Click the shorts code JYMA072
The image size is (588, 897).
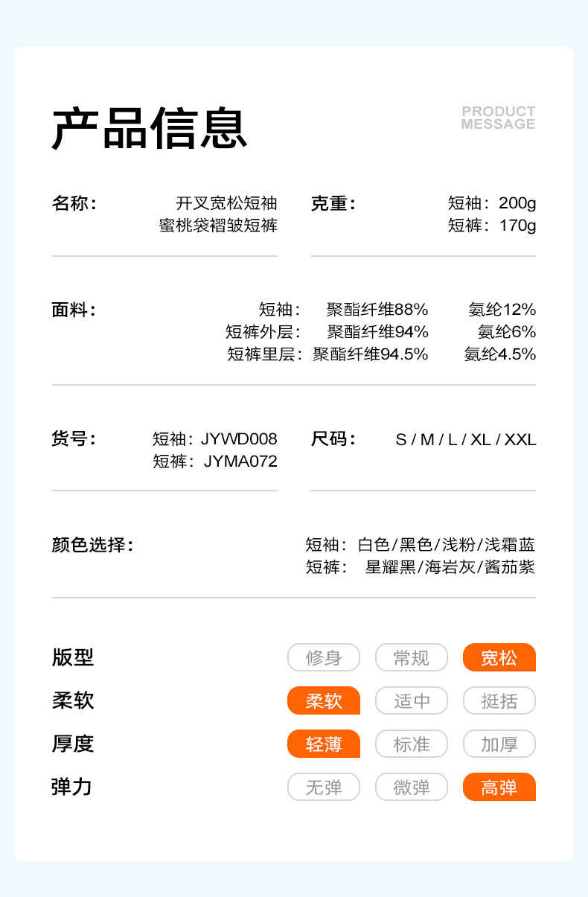click(240, 462)
